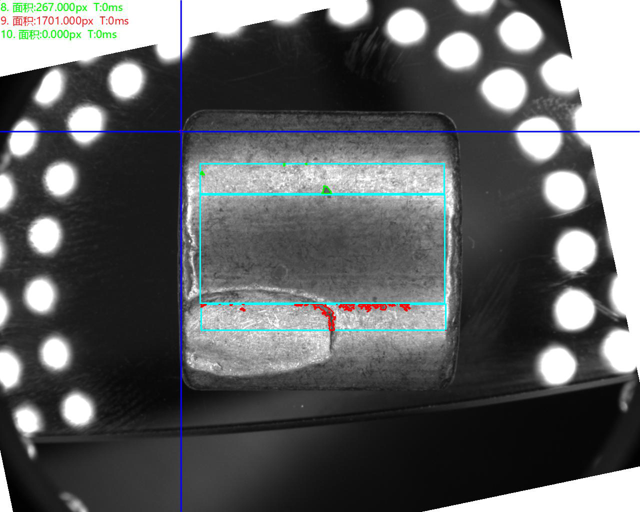Click the bottom-right corner of the cyan ROI

pos(445,330)
